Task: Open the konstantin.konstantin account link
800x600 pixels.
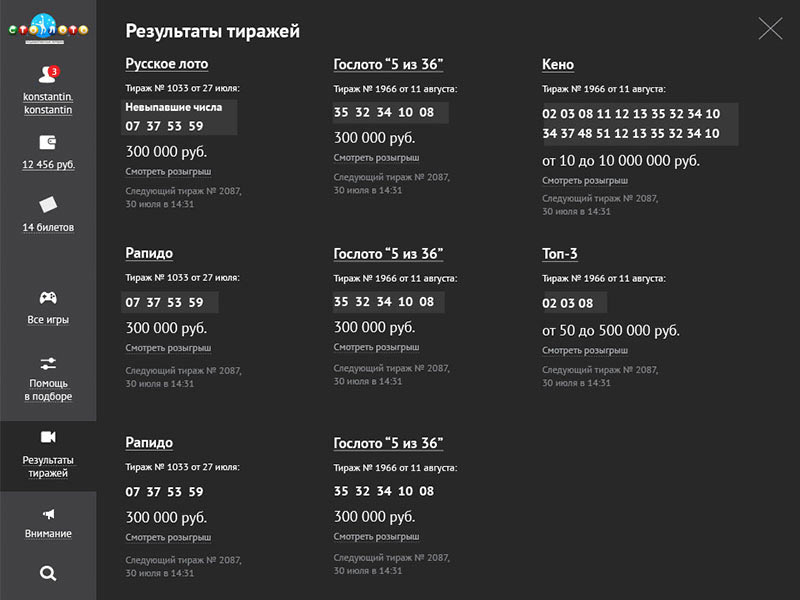Action: tap(48, 103)
